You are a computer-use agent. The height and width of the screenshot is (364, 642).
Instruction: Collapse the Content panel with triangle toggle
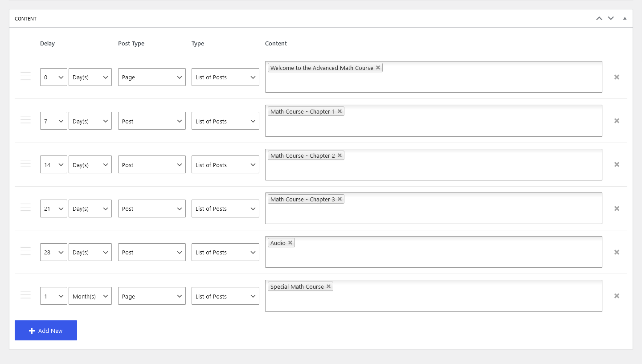click(625, 18)
